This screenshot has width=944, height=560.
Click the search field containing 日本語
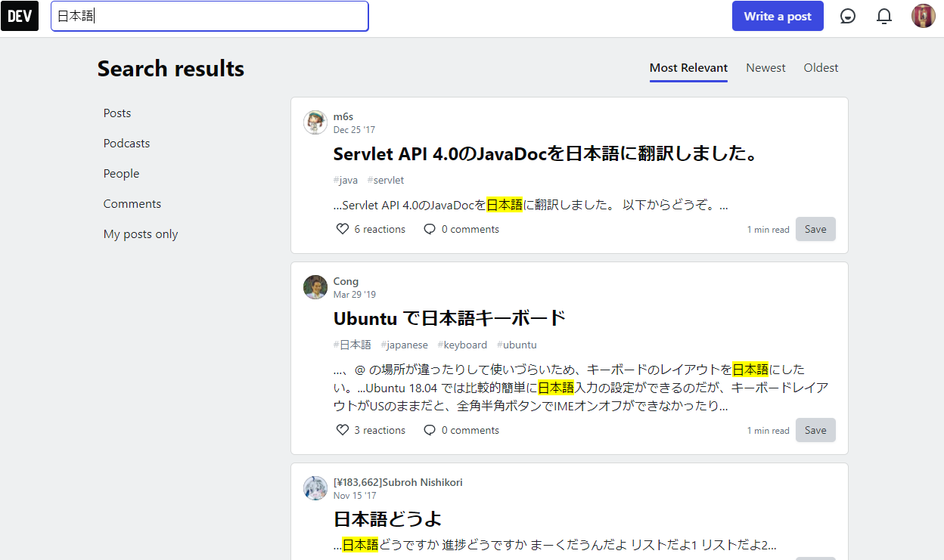(x=210, y=16)
